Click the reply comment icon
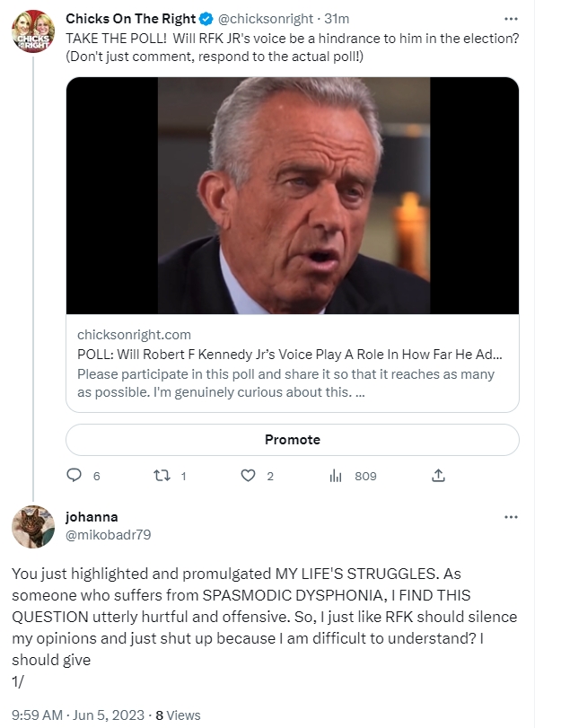 (x=75, y=476)
